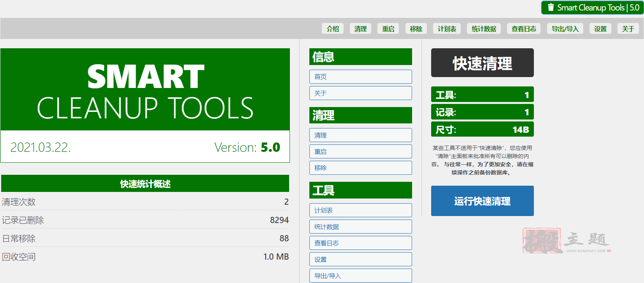The image size is (644, 283).
Task: Open the 查看日志 top navigation tab
Action: (524, 29)
